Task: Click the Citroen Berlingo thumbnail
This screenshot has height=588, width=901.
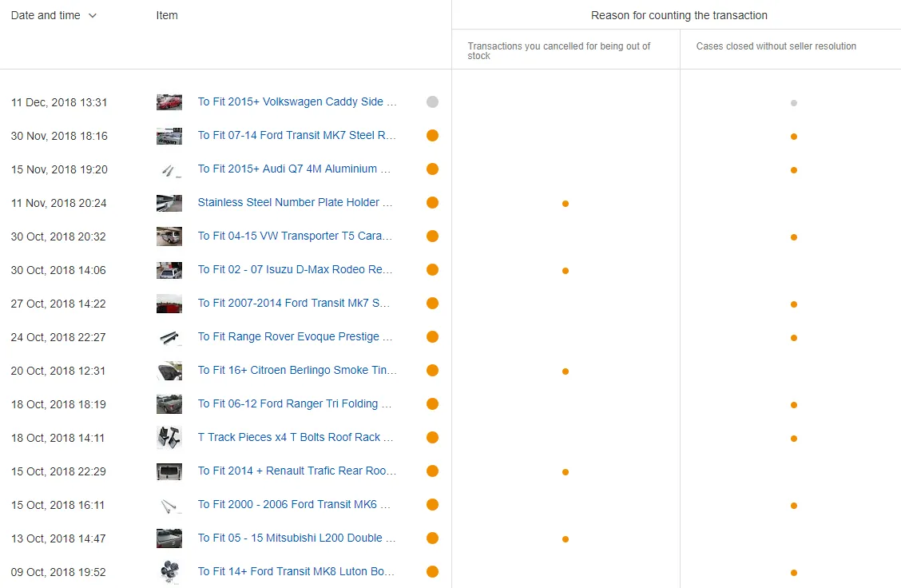Action: point(169,371)
